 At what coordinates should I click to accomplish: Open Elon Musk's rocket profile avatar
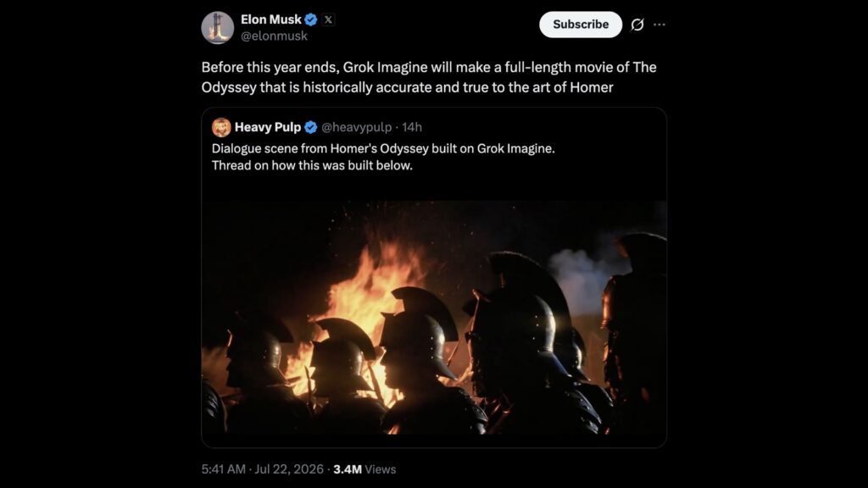click(x=218, y=27)
